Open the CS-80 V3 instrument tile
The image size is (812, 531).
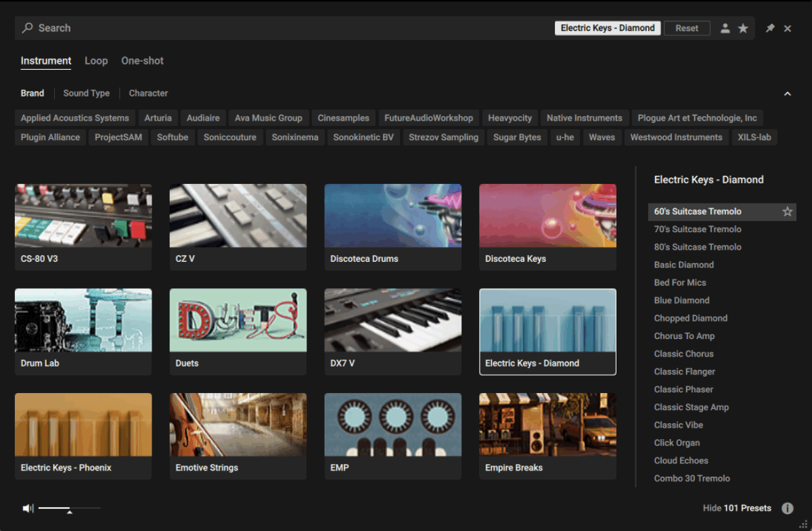pos(83,227)
